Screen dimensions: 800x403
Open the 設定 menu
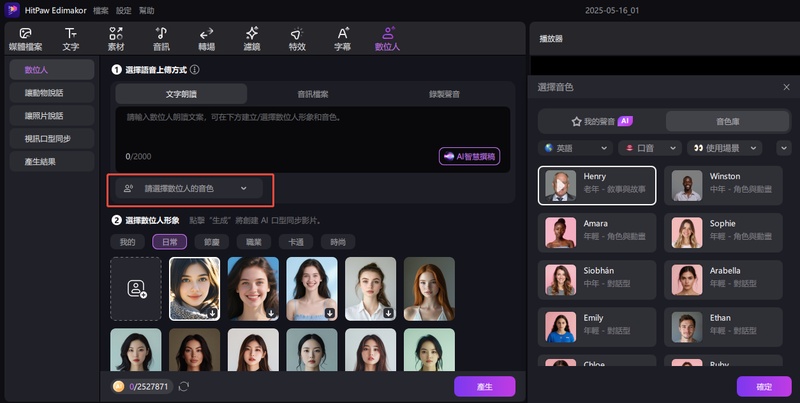[x=123, y=10]
